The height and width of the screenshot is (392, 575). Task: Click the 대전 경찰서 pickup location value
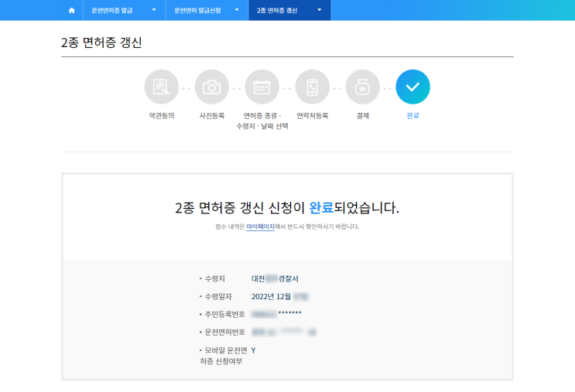point(275,279)
